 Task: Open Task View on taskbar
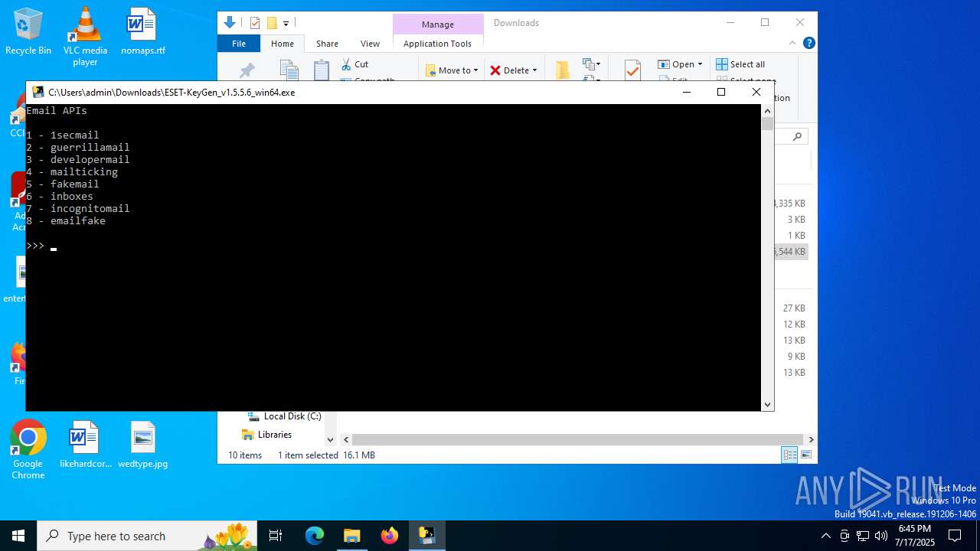[276, 536]
